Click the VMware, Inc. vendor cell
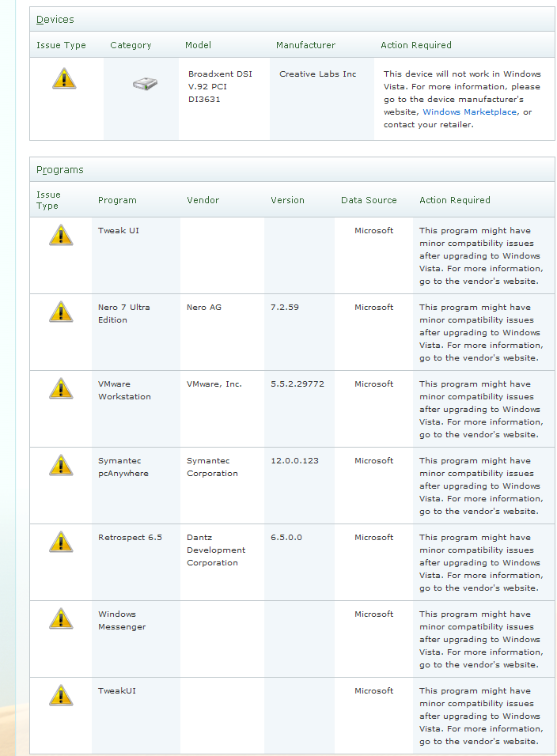The image size is (557, 756). 214,384
